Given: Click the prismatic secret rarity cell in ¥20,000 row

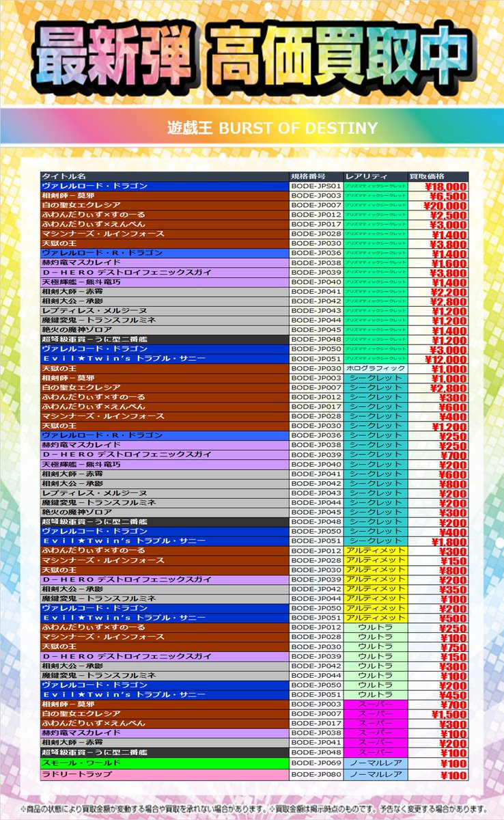Looking at the screenshot, I should tap(376, 205).
